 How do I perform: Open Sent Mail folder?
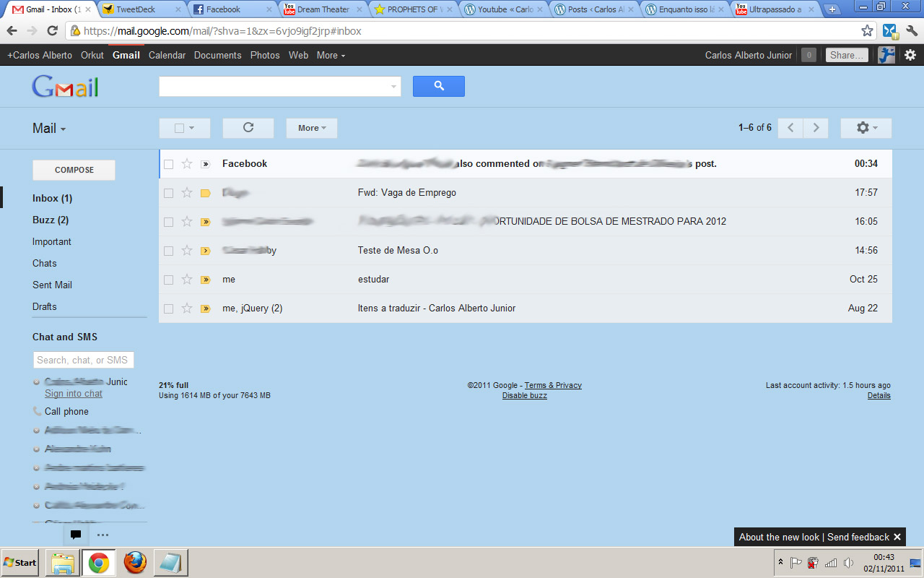(x=52, y=285)
